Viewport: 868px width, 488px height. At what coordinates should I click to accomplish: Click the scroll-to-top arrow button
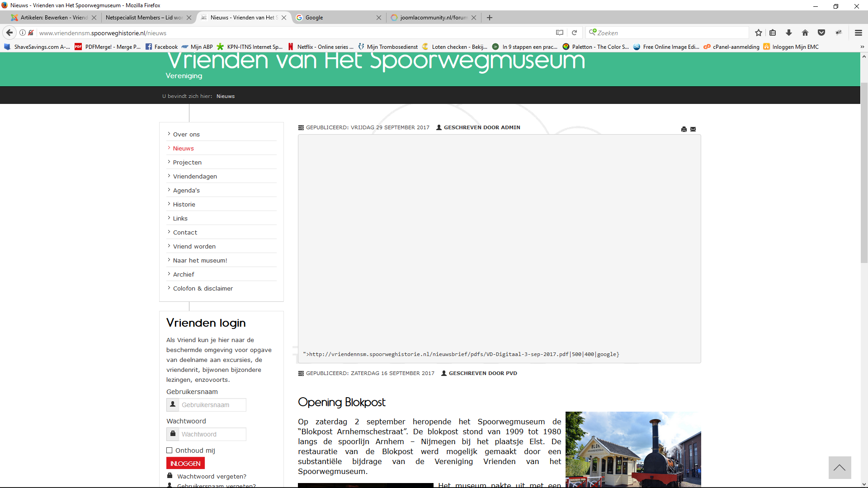(x=840, y=468)
